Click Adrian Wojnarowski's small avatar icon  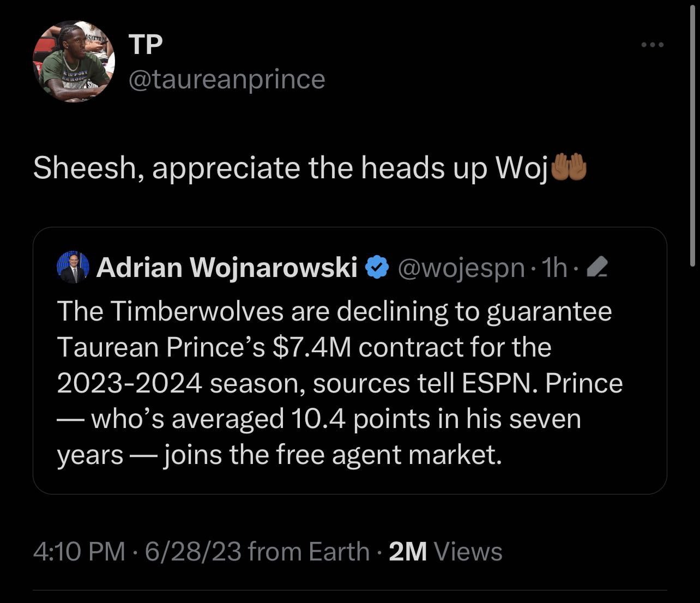(x=73, y=267)
